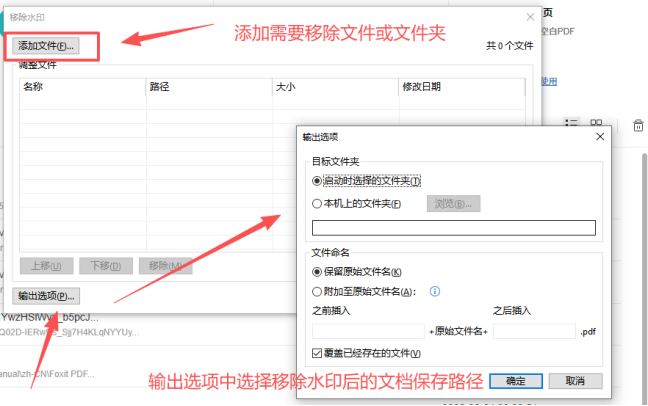648x406 pixels.
Task: Click the grid view icon
Action: pyautogui.click(x=596, y=123)
